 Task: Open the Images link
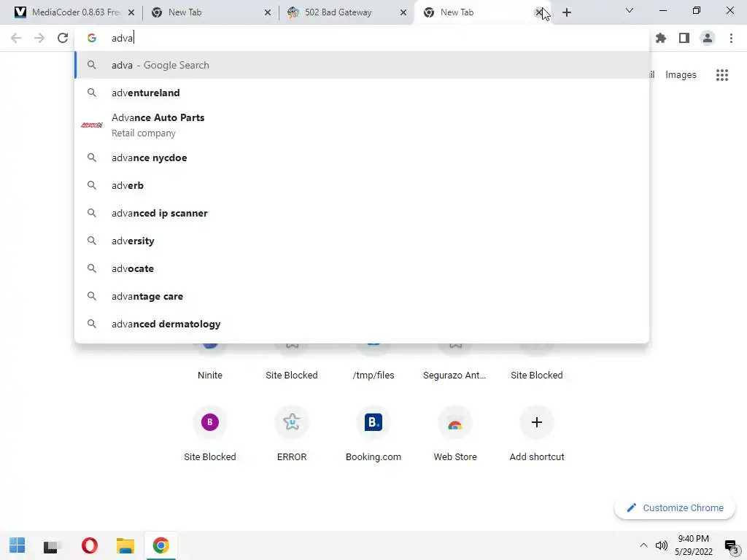[x=681, y=75]
